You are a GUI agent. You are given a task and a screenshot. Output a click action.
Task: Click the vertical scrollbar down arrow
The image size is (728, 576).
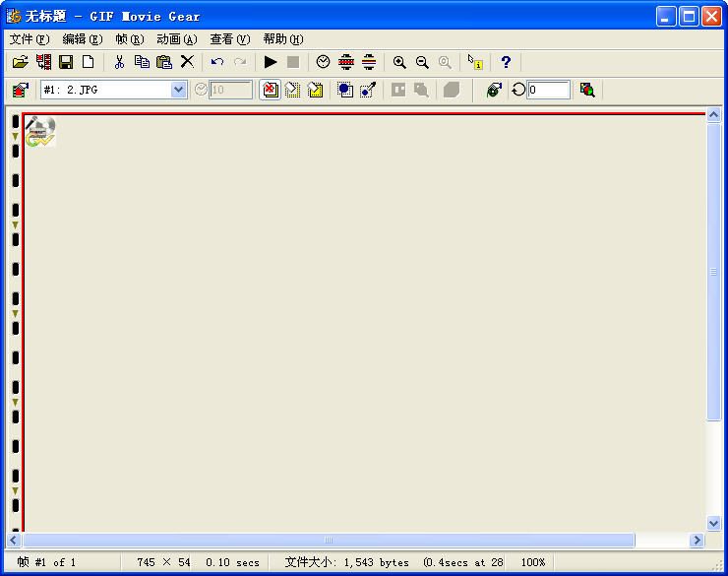click(x=714, y=524)
